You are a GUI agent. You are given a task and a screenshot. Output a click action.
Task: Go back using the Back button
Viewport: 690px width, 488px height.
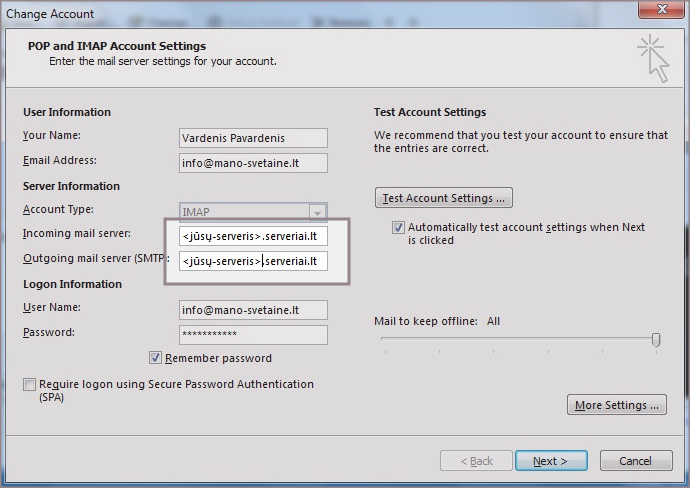(x=474, y=461)
